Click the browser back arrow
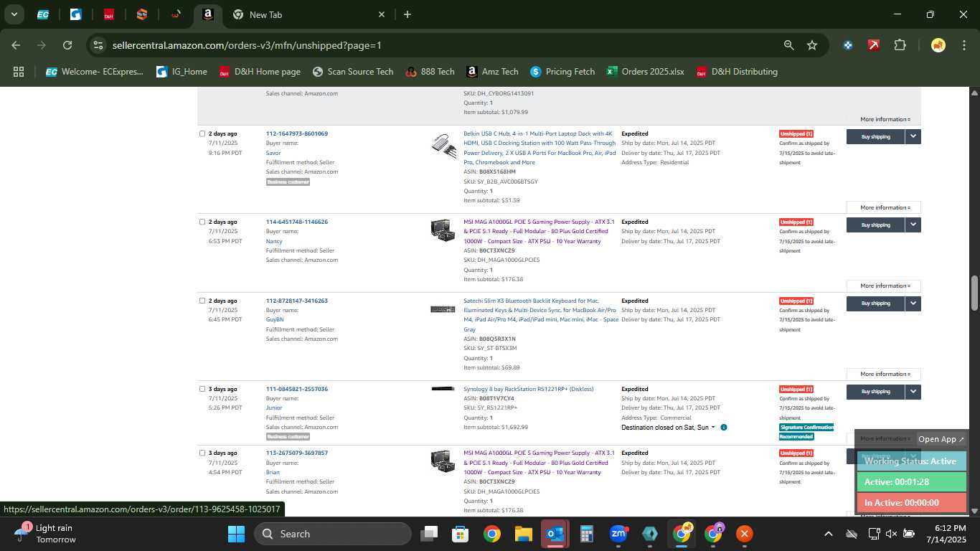 [x=16, y=45]
